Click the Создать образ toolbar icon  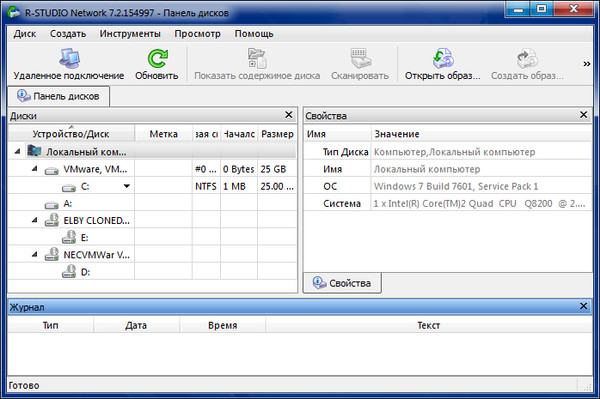point(527,59)
